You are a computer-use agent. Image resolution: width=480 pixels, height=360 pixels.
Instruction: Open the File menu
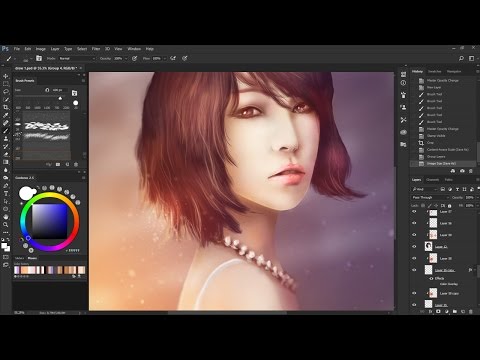[17, 49]
